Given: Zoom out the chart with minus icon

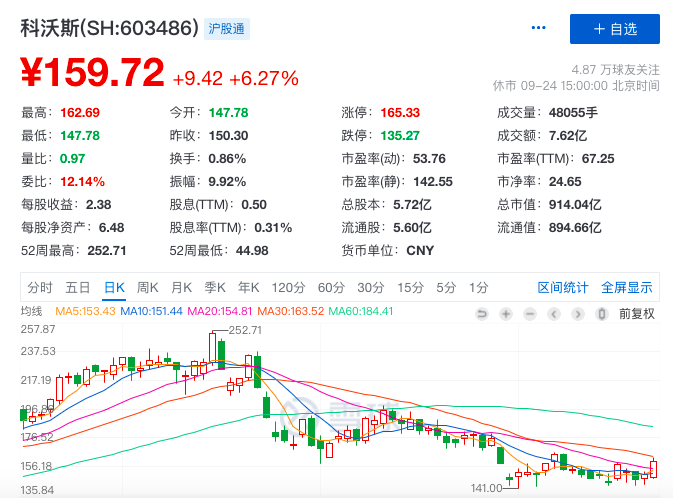Looking at the screenshot, I should point(530,313).
